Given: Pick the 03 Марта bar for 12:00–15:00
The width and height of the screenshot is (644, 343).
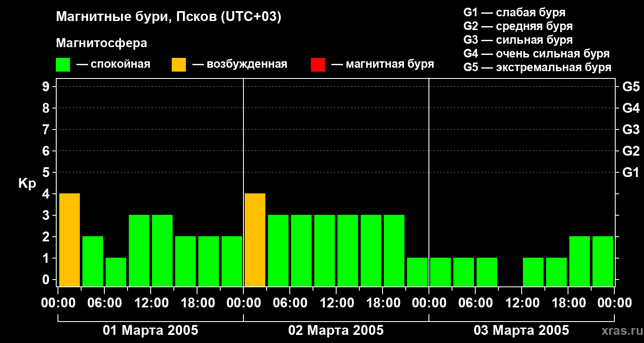Looking at the screenshot, I should [x=533, y=272].
